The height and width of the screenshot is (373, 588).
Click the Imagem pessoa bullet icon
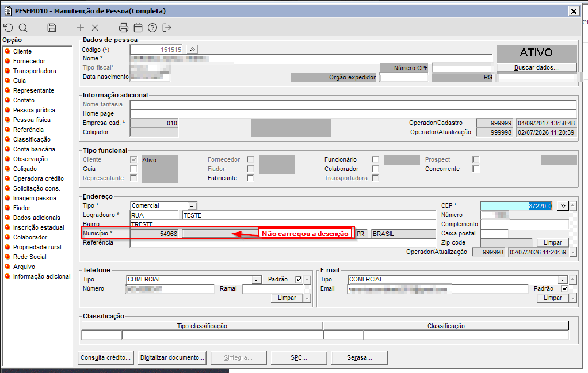click(x=7, y=198)
